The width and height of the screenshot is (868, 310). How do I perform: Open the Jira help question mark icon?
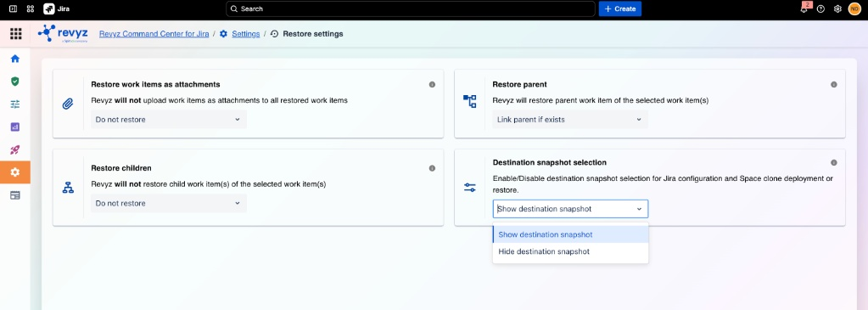pyautogui.click(x=821, y=8)
